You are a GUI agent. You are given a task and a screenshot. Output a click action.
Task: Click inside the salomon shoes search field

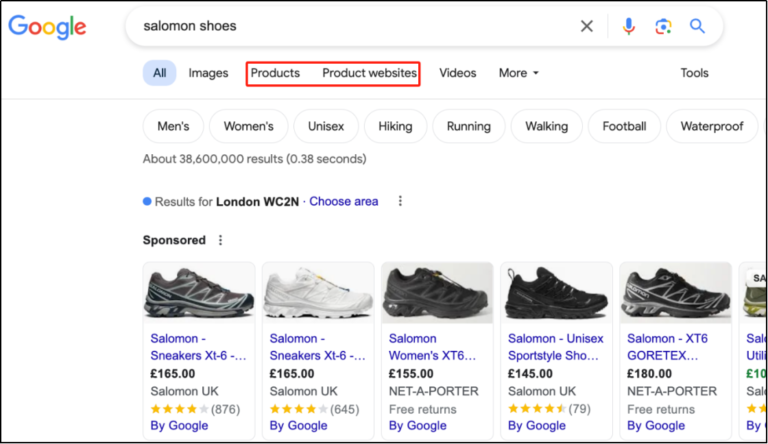350,26
